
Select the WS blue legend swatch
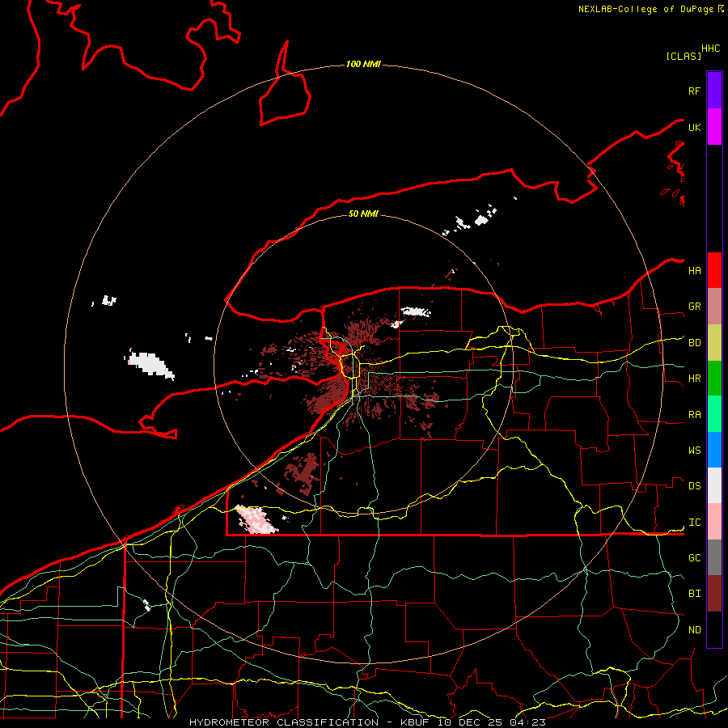(714, 450)
